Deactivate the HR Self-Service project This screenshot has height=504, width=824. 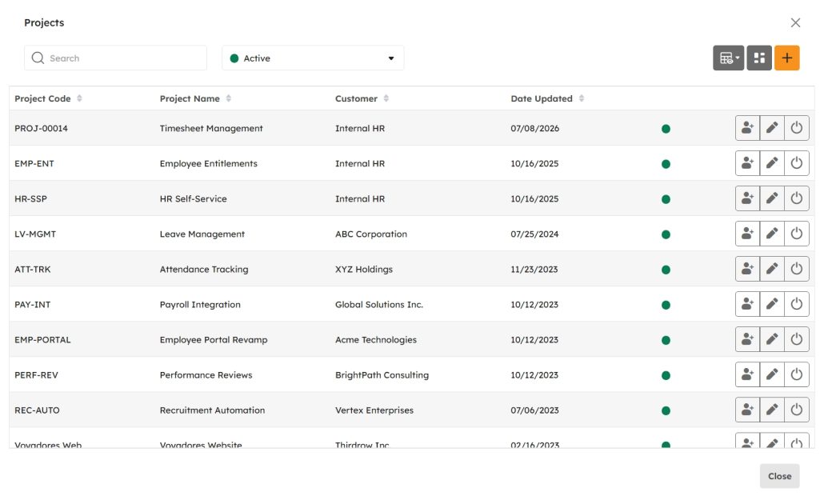797,198
